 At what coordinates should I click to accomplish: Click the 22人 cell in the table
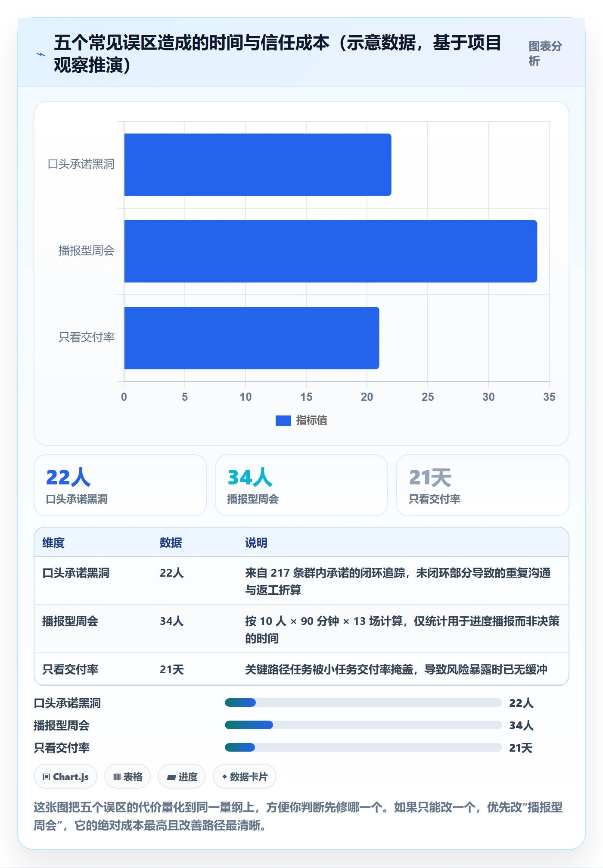172,573
